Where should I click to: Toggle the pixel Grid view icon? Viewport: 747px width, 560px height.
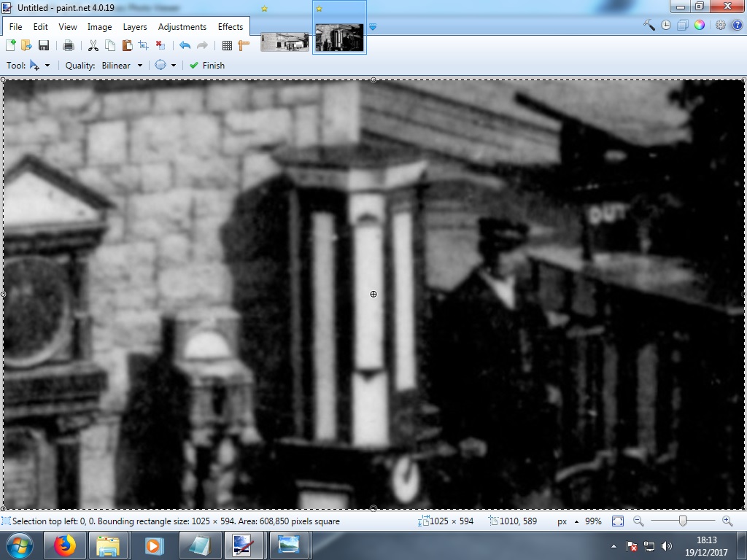point(227,44)
